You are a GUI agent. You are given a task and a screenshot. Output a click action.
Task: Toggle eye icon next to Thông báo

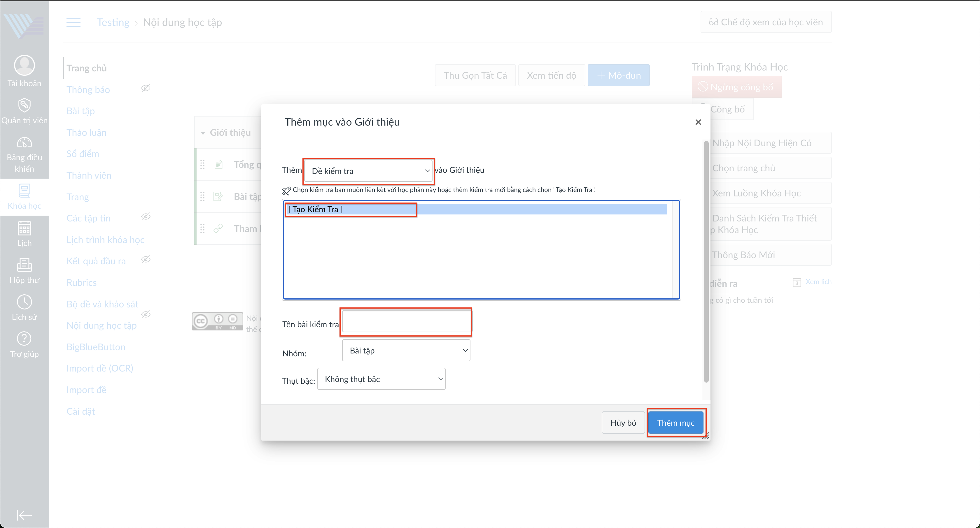click(x=146, y=88)
